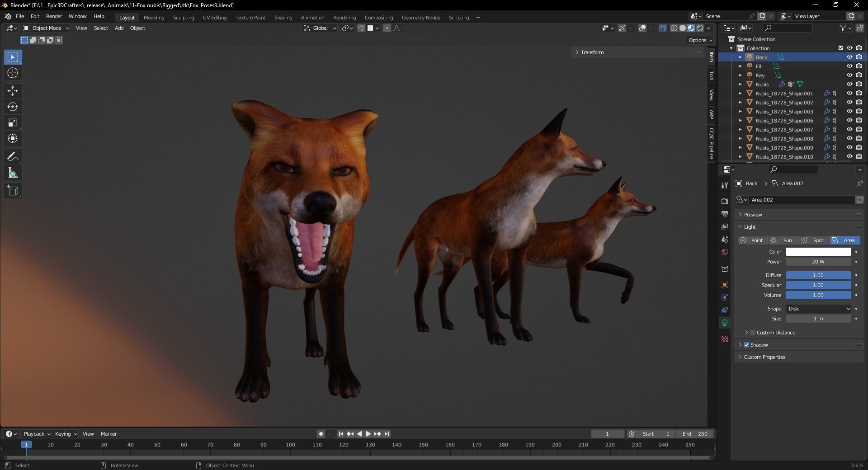Viewport: 868px width, 470px height.
Task: Toggle viewport visibility of Nubis object
Action: [x=849, y=84]
